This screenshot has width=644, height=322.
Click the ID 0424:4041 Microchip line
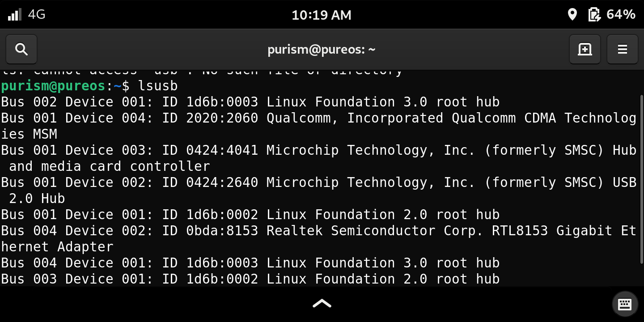(x=319, y=150)
